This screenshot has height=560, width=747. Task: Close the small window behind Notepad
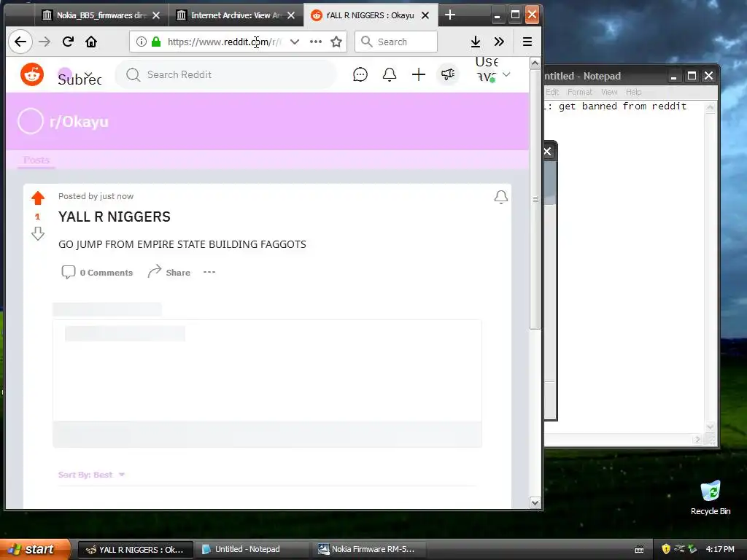point(547,152)
